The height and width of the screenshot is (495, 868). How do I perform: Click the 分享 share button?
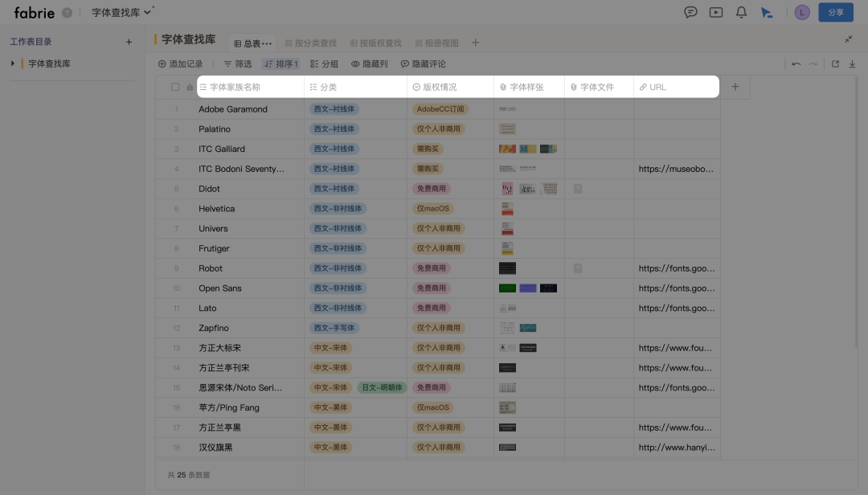836,12
